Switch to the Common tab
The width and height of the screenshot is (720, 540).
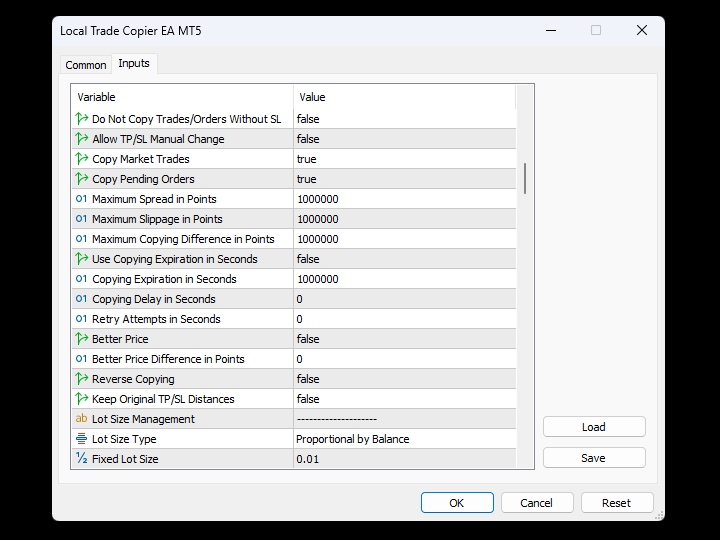click(x=86, y=65)
